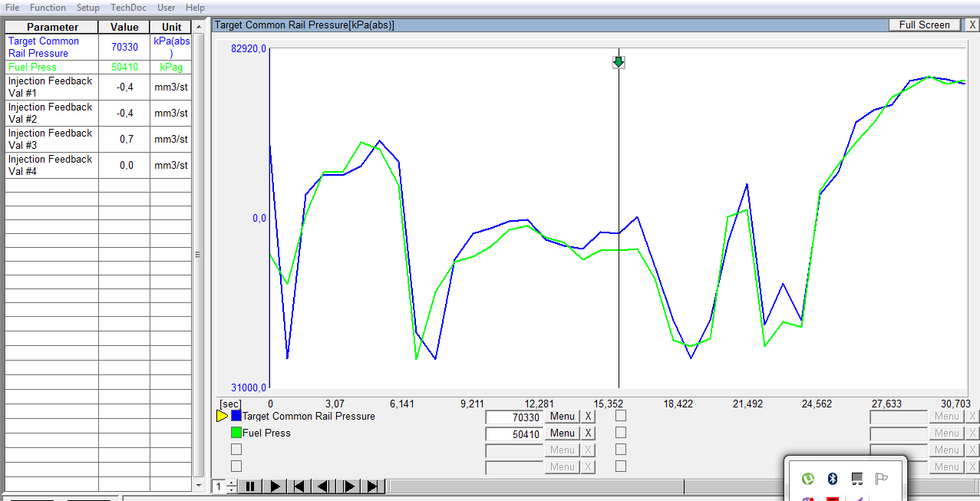Open the uTorrent tray icon
980x501 pixels.
807,479
